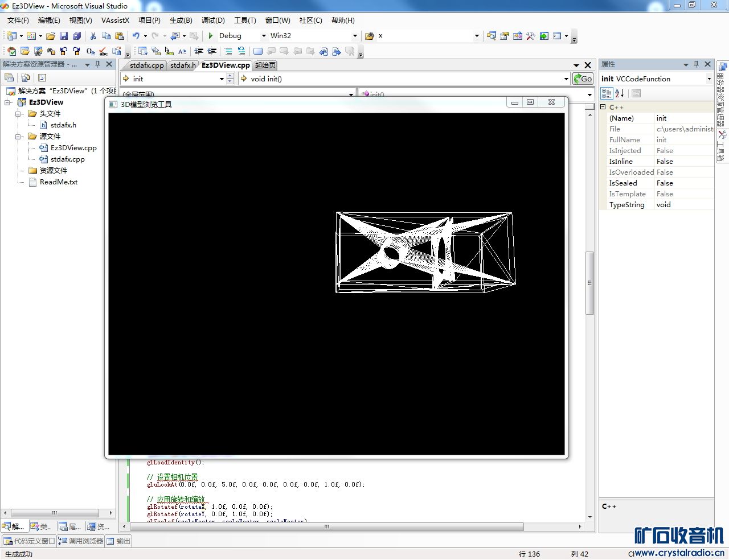Sort properties alphabetically with the A-Z icon
This screenshot has width=729, height=560.
(x=620, y=93)
